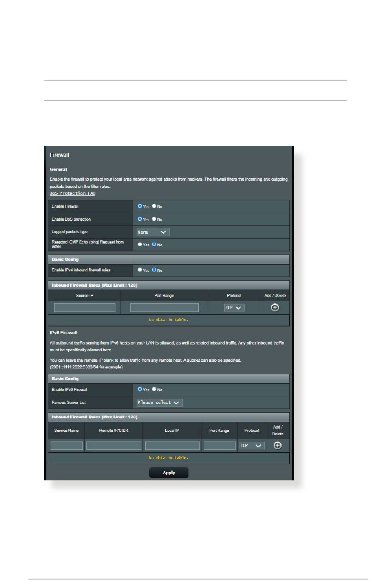The height and width of the screenshot is (588, 373).
Task: Select No for Enable Firewall
Action: 154,206
